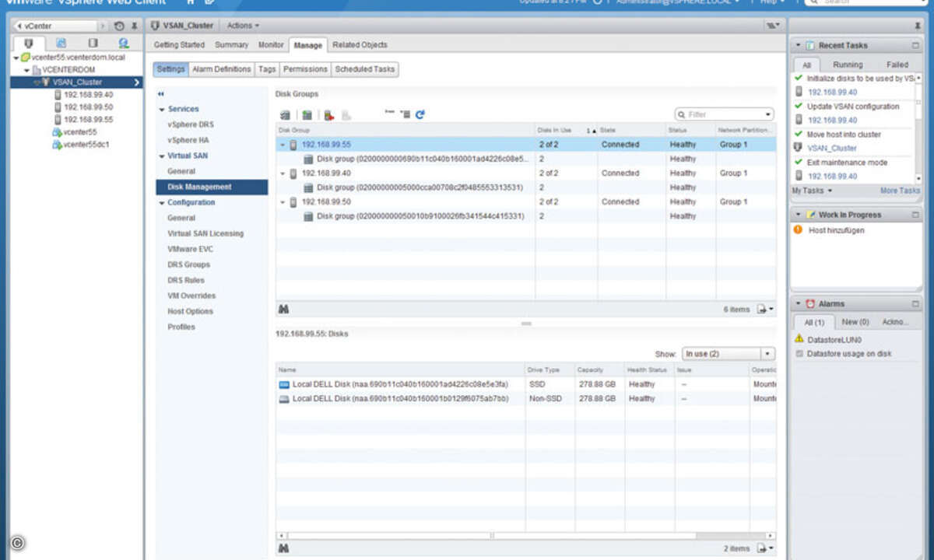Image resolution: width=934 pixels, height=560 pixels.
Task: Click the vCenter back navigation field
Action: (x=56, y=26)
